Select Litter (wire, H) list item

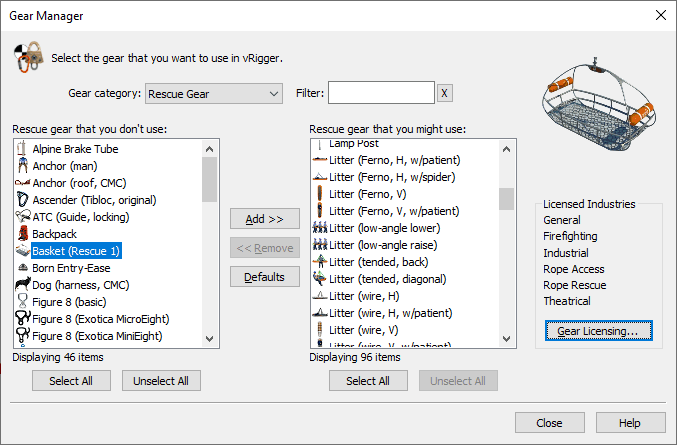pos(365,296)
